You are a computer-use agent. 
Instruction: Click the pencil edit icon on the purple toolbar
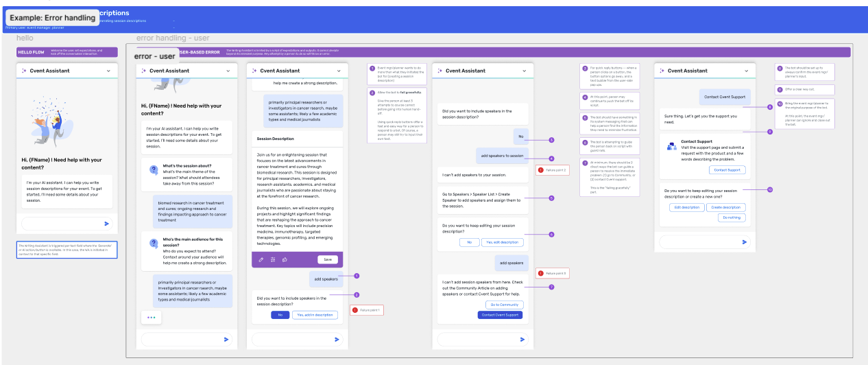(261, 259)
